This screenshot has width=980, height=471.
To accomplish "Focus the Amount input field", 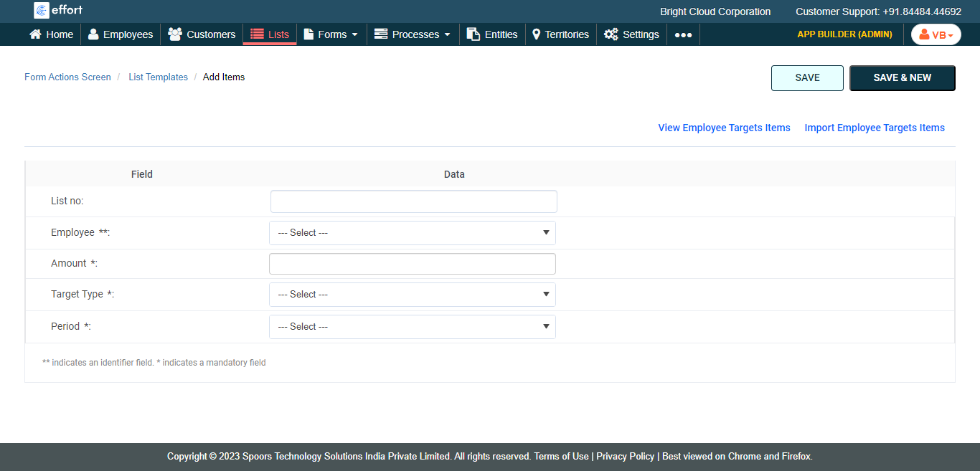I will click(412, 264).
